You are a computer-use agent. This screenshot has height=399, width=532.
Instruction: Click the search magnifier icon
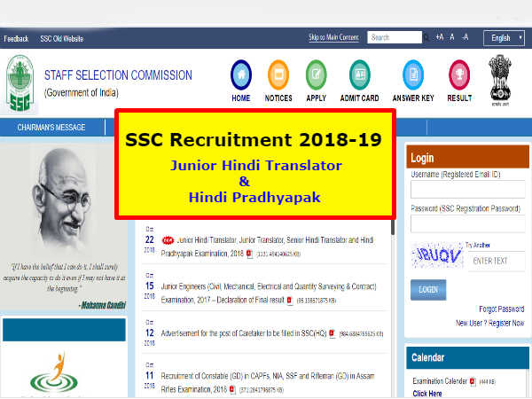pos(426,37)
